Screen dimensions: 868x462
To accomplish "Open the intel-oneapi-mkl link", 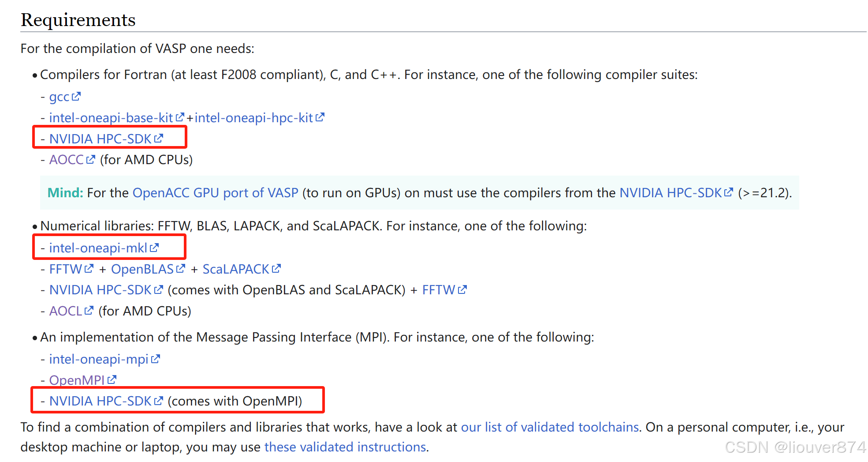I will pos(98,248).
